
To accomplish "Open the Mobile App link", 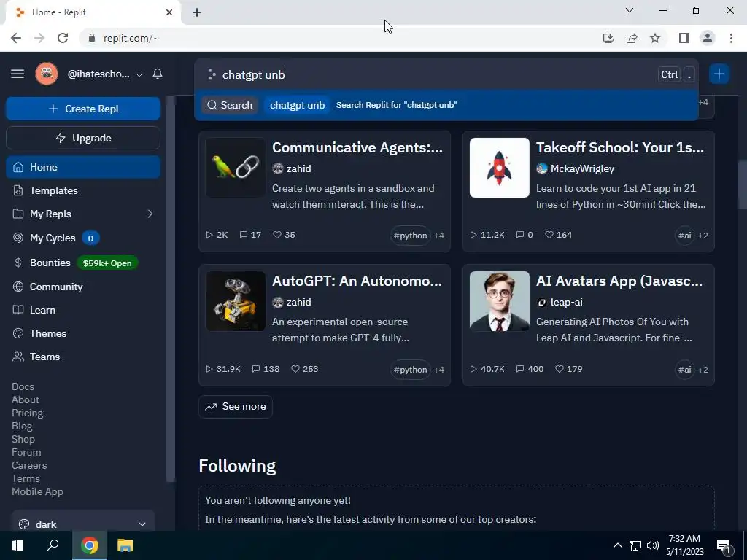I will point(37,491).
